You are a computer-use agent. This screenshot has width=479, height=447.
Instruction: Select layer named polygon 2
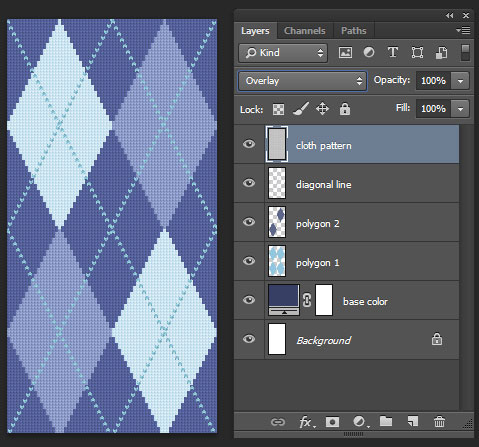coord(318,224)
